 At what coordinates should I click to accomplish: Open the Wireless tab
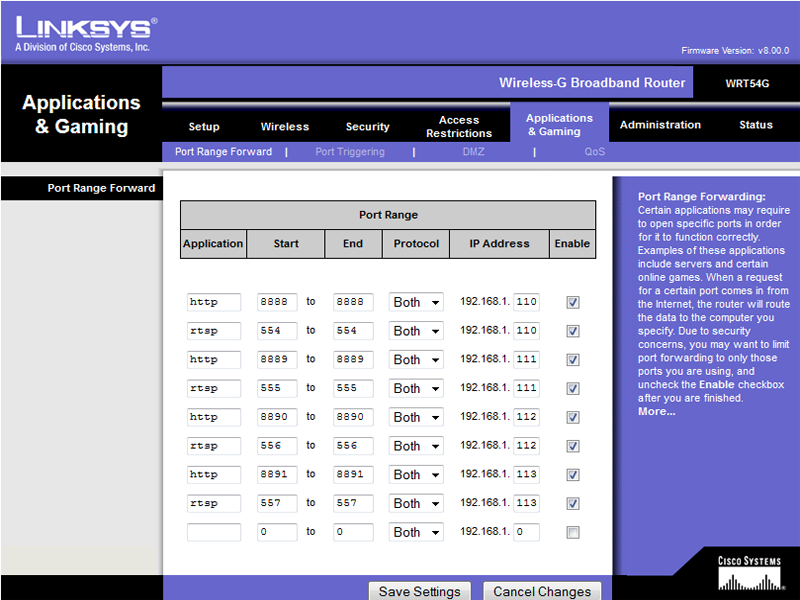[x=285, y=127]
